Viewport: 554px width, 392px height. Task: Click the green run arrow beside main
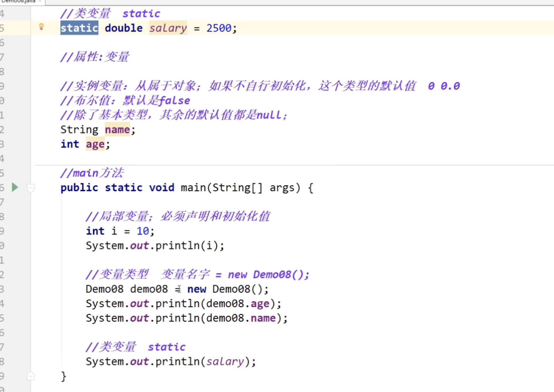tap(15, 187)
